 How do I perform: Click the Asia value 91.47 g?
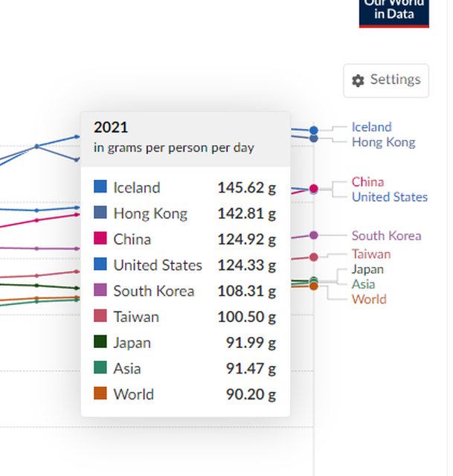click(251, 369)
